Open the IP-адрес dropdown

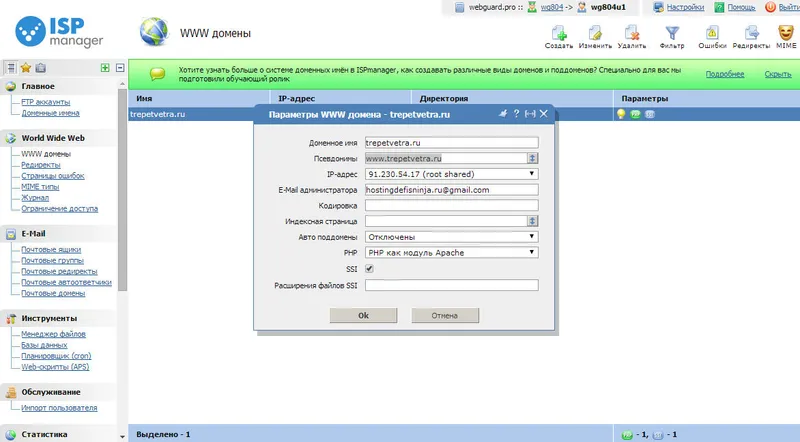point(452,174)
